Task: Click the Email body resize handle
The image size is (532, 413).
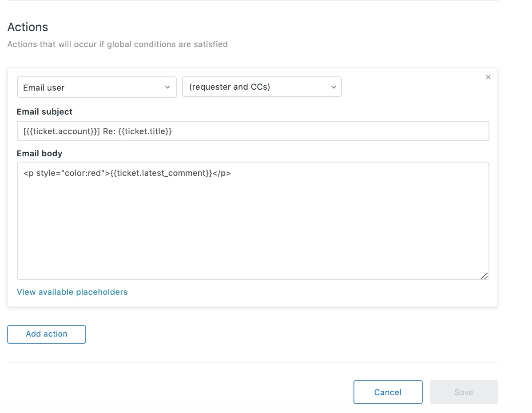Action: 484,275
